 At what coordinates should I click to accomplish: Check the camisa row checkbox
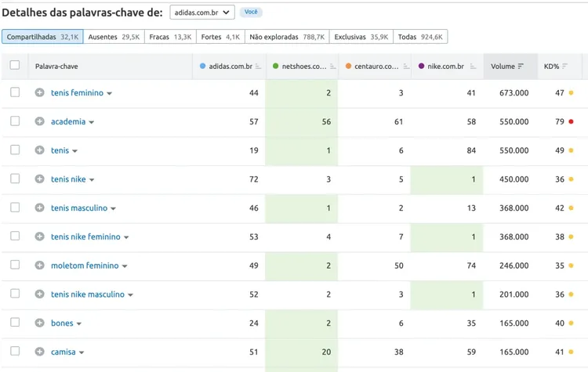15,352
